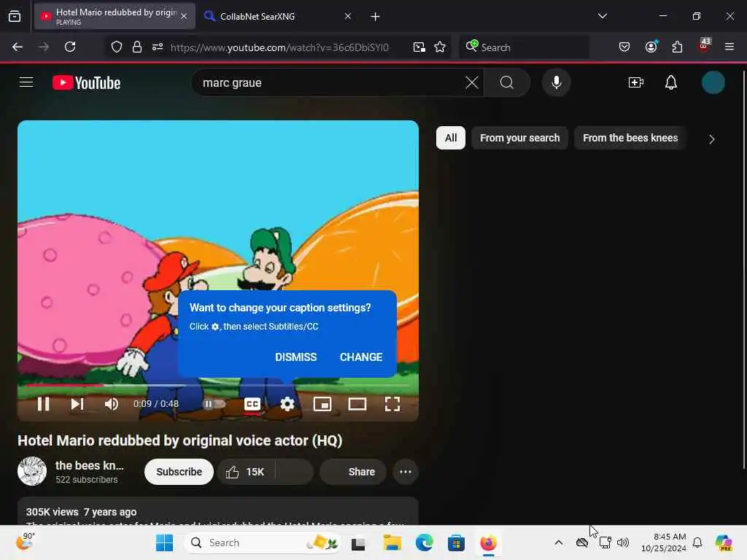Open Microsoft Store from taskbar
Image resolution: width=747 pixels, height=560 pixels.
coord(456,542)
